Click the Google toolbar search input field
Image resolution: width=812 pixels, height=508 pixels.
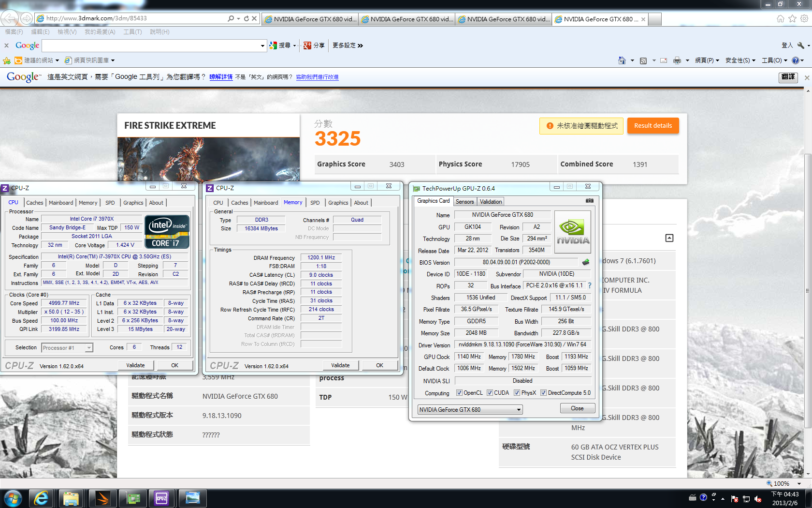click(x=151, y=45)
